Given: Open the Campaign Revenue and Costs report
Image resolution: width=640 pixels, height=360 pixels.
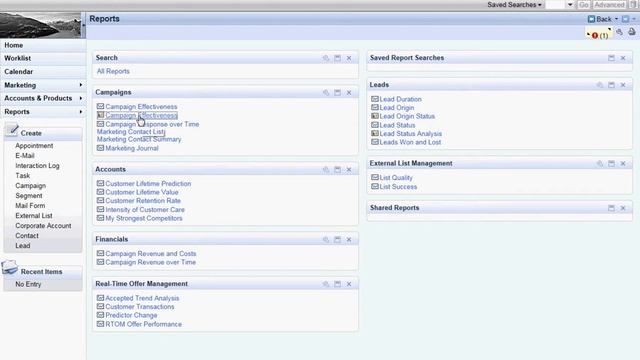Looking at the screenshot, I should tap(151, 253).
